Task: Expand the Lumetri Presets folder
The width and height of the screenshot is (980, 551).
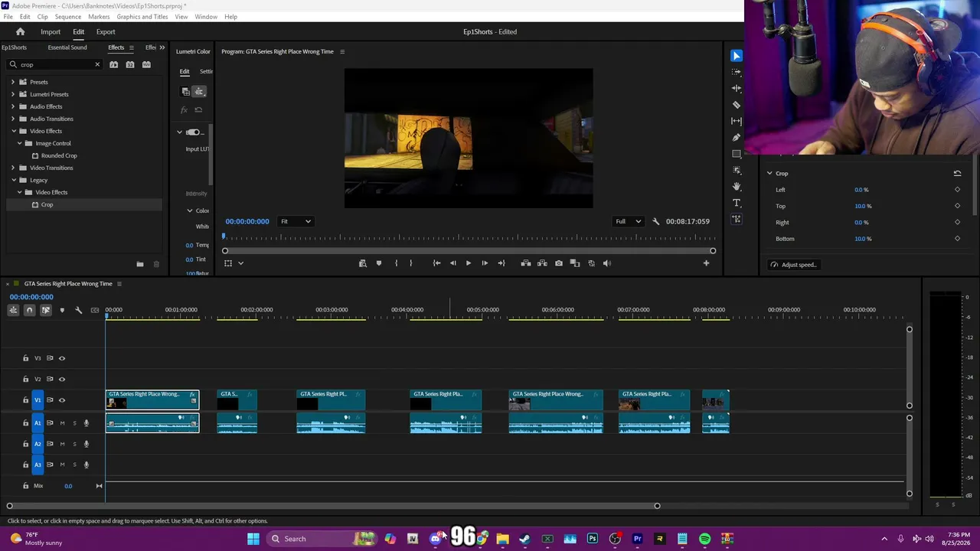Action: click(13, 94)
